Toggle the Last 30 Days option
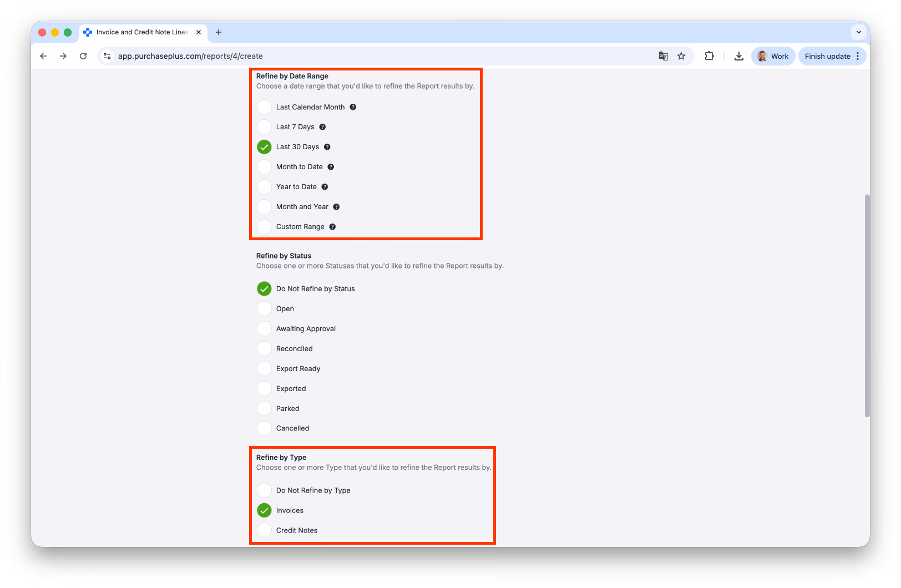Image resolution: width=901 pixels, height=588 pixels. click(264, 147)
